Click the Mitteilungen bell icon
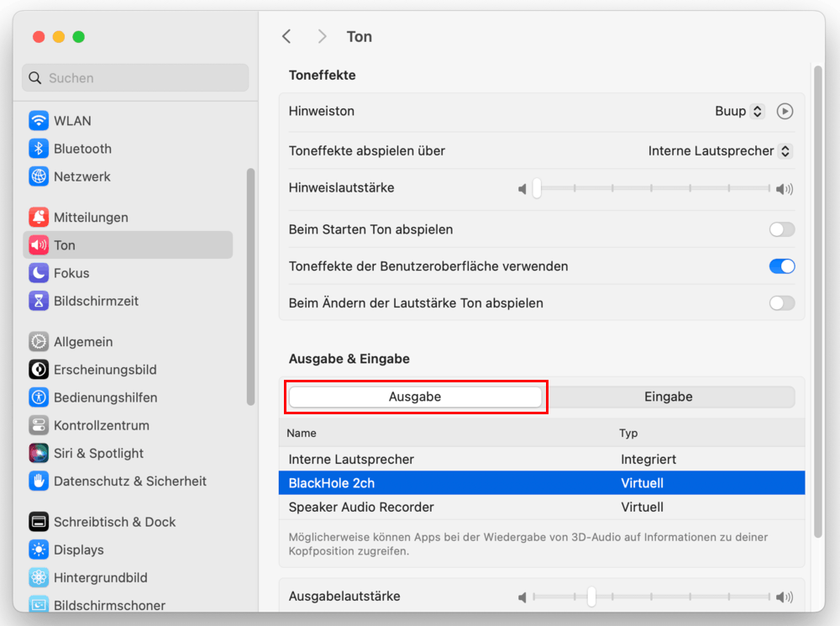Viewport: 840px width, 626px height. [x=39, y=218]
